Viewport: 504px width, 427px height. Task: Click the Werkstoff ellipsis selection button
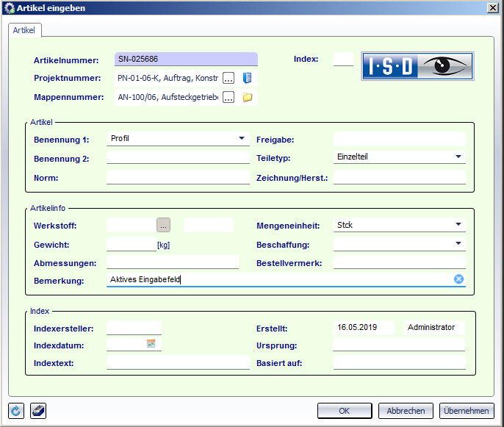tap(163, 225)
